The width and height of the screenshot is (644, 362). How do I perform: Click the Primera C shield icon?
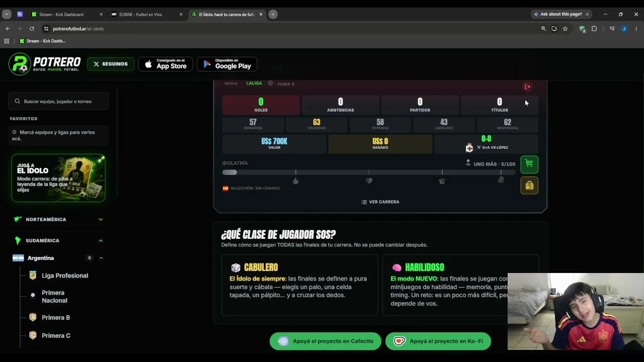[x=33, y=335]
